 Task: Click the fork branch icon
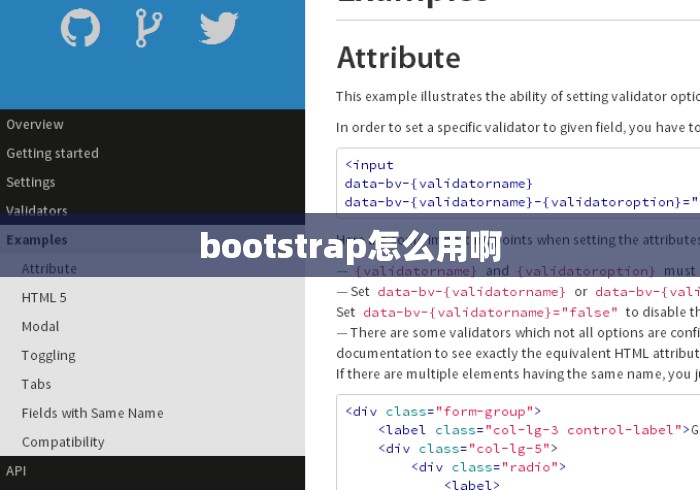pos(149,28)
